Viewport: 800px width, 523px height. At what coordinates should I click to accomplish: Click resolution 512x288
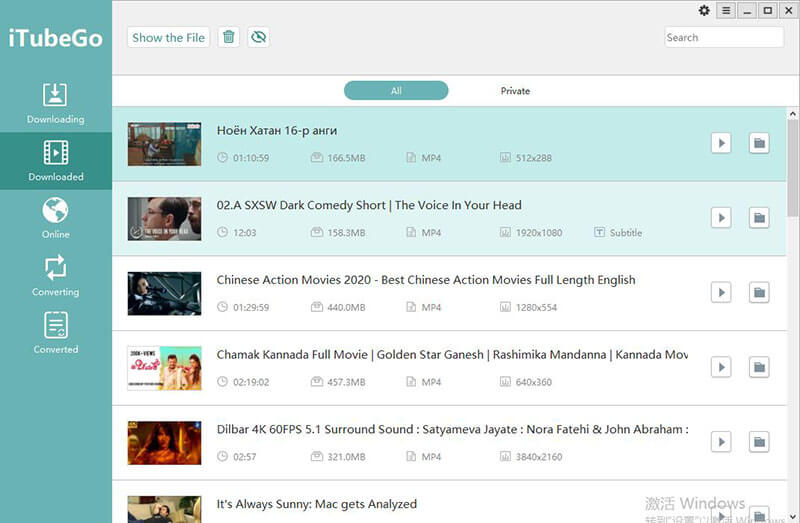pyautogui.click(x=533, y=158)
